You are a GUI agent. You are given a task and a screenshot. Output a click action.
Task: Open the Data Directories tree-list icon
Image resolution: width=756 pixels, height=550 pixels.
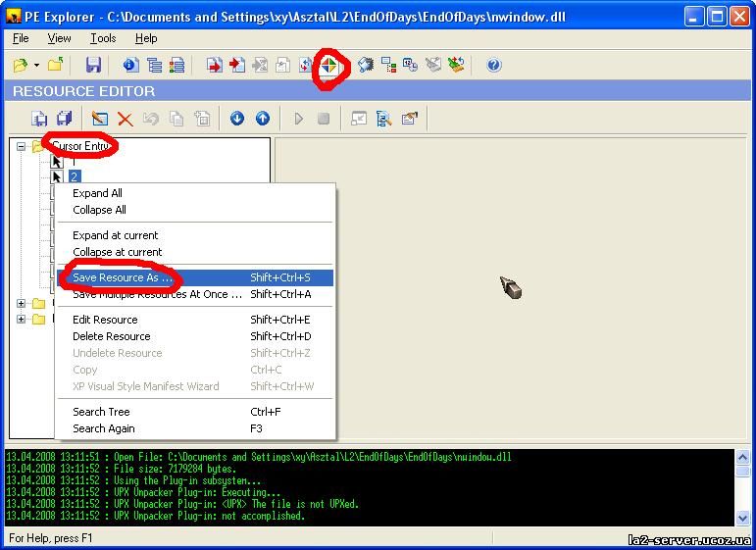click(x=154, y=65)
